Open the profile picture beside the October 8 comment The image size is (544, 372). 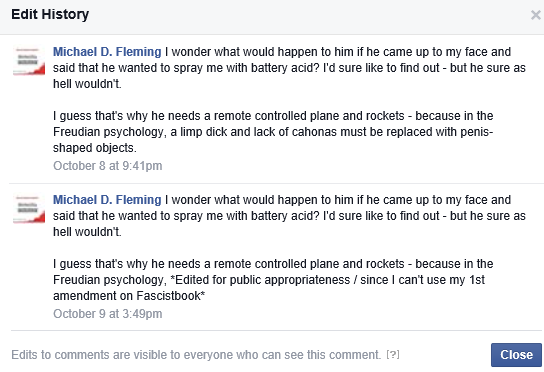pos(29,61)
